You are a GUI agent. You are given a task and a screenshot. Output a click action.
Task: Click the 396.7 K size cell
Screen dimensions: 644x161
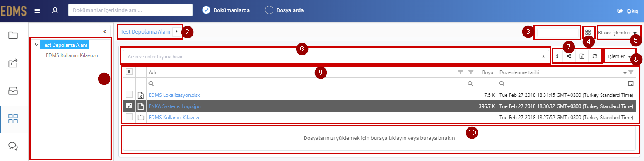click(x=481, y=106)
